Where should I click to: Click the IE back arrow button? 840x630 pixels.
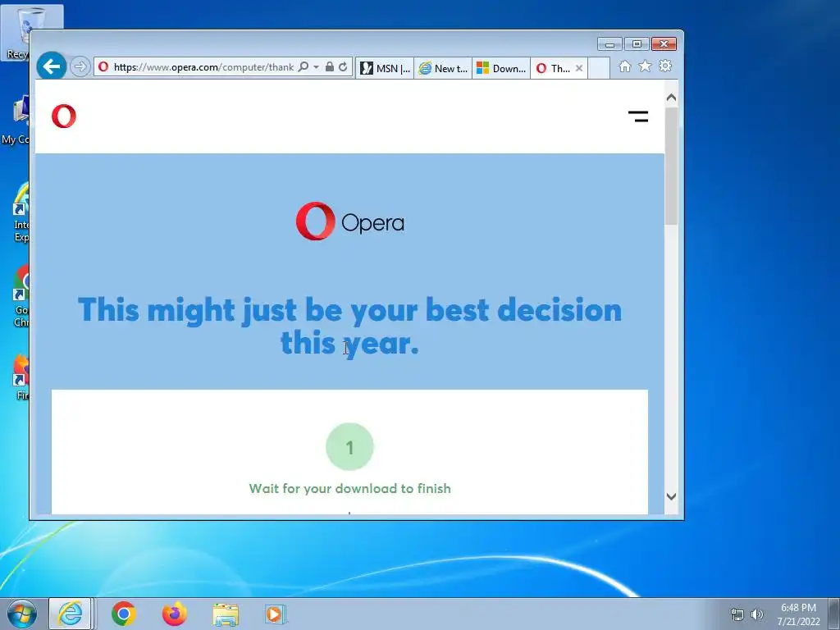[x=52, y=66]
